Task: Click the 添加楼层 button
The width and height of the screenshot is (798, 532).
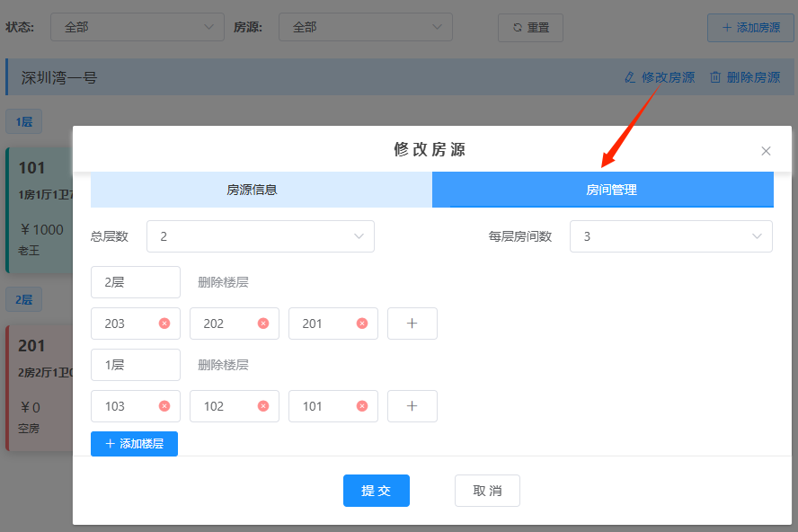Action: coord(134,444)
